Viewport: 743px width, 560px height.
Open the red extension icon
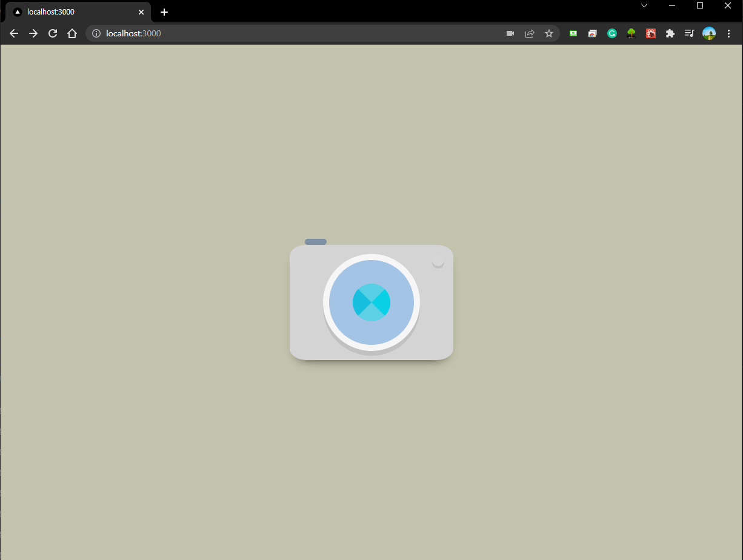651,33
